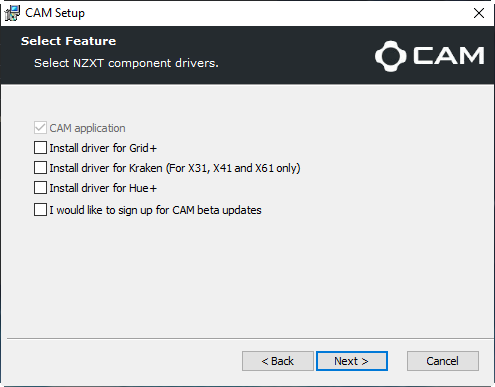This screenshot has width=495, height=387.
Task: Click the 'CAM application' label text
Action: point(87,128)
